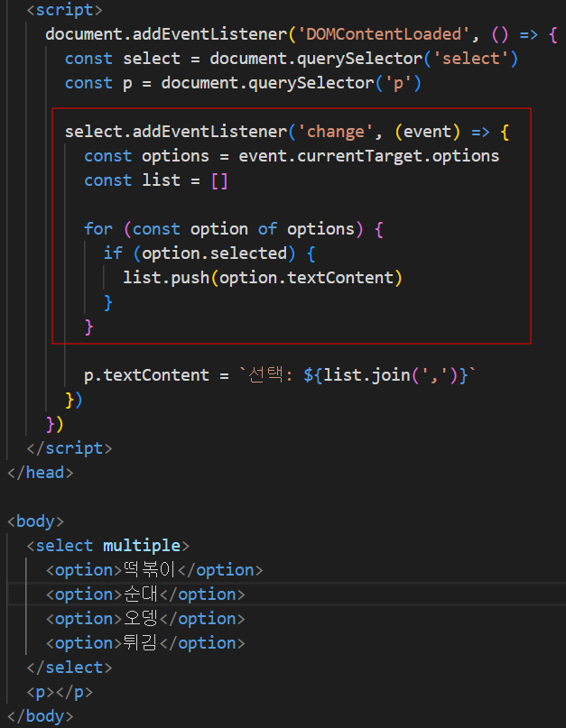Viewport: 566px width, 728px height.
Task: Click the 튀김 option line
Action: click(145, 643)
